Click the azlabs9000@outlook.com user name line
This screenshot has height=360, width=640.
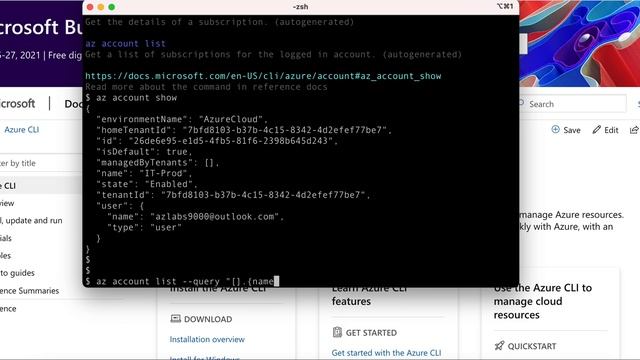pyautogui.click(x=196, y=217)
